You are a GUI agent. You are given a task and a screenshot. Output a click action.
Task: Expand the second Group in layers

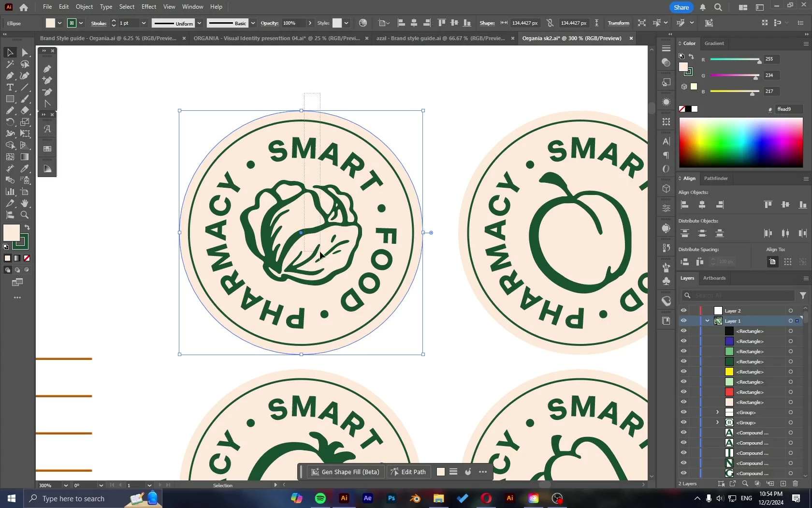point(717,422)
